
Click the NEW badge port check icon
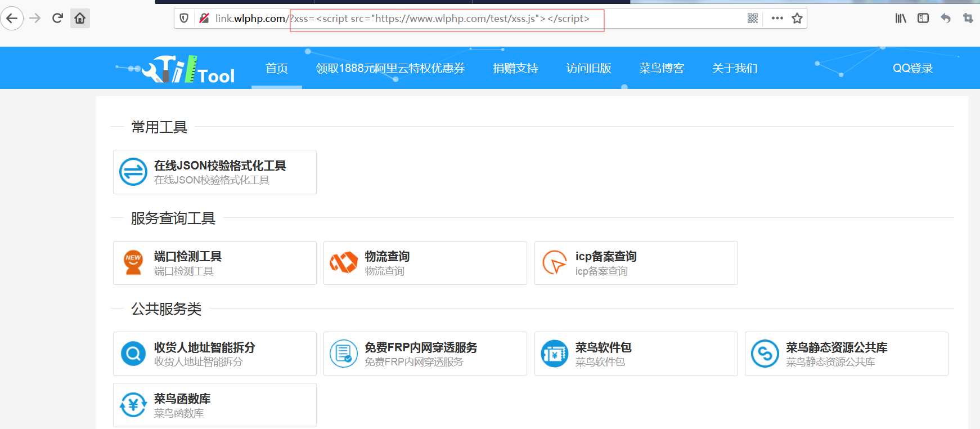pos(133,262)
